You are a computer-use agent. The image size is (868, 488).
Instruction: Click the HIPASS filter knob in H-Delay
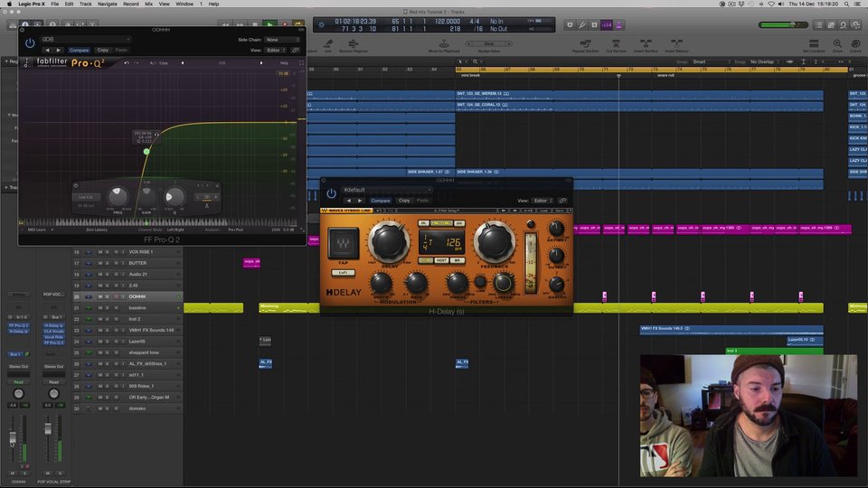click(458, 283)
